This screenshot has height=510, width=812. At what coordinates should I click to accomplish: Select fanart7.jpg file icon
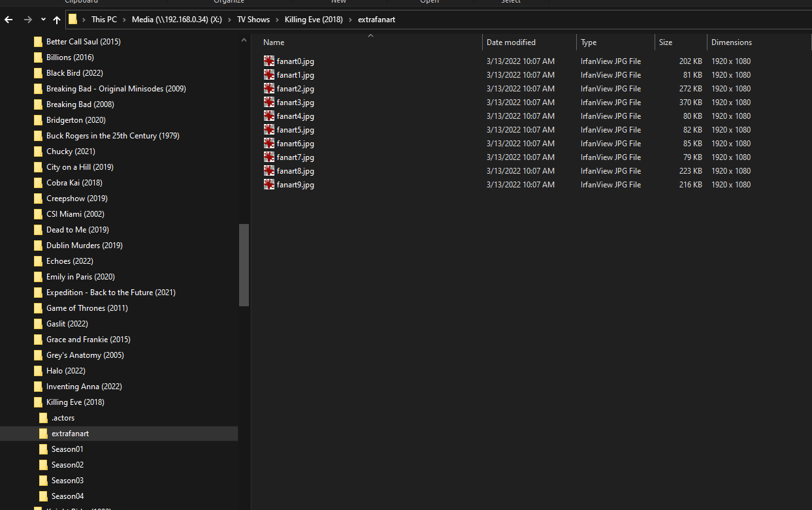click(269, 157)
